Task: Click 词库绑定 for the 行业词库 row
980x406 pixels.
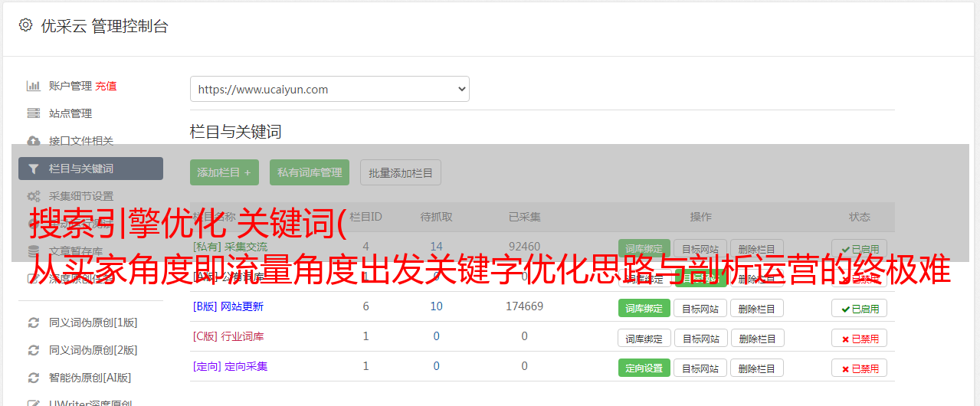Action: coord(644,338)
